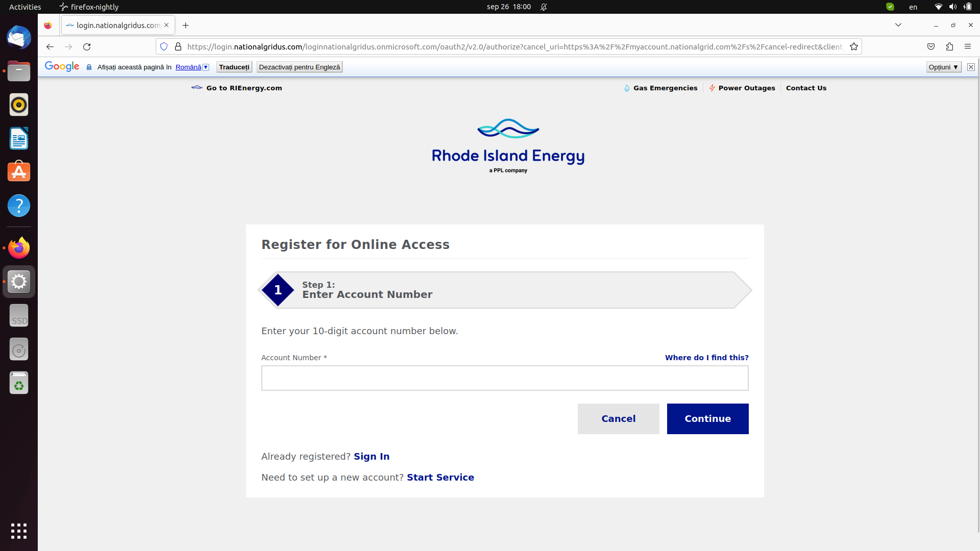980x551 pixels.
Task: Expand the list all tabs chevron
Action: tap(898, 25)
